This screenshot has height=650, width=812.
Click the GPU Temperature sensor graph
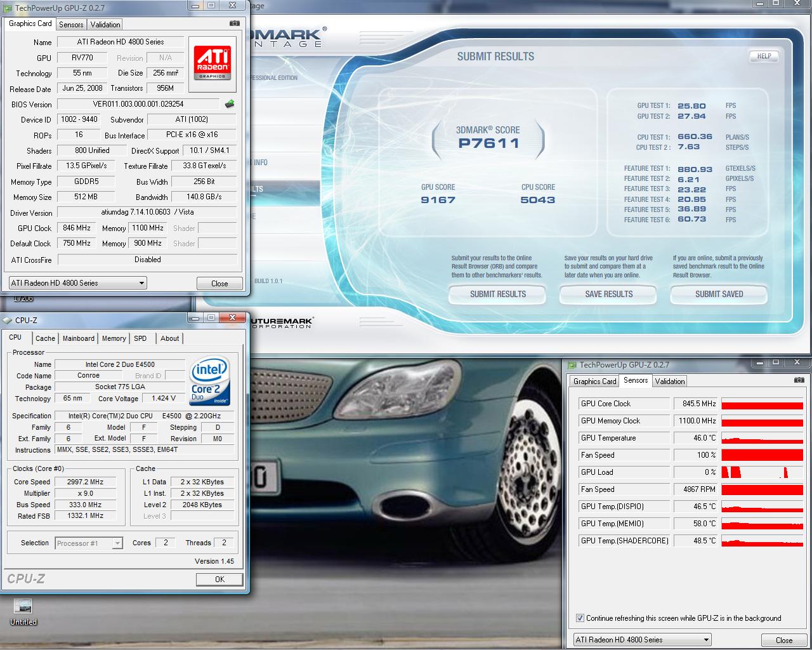point(763,438)
